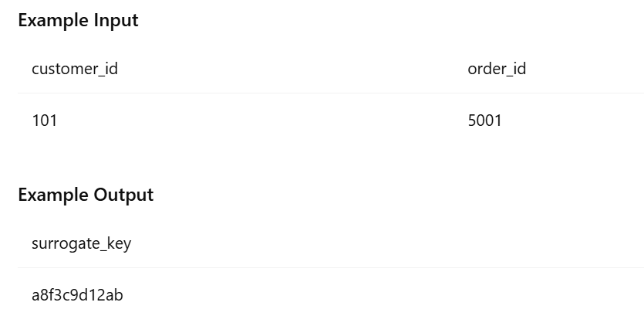Select the order_id column header
Screen dimensions: 644x309
(497, 69)
